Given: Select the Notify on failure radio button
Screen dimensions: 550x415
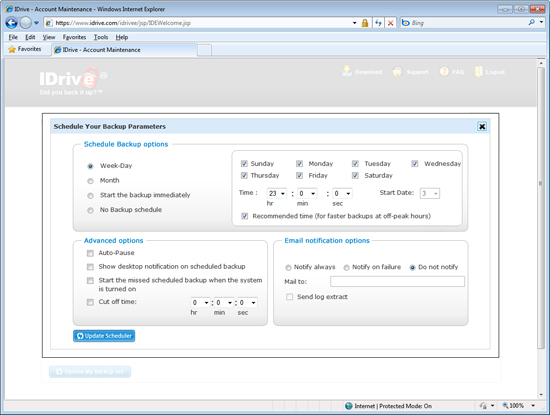Looking at the screenshot, I should [346, 268].
